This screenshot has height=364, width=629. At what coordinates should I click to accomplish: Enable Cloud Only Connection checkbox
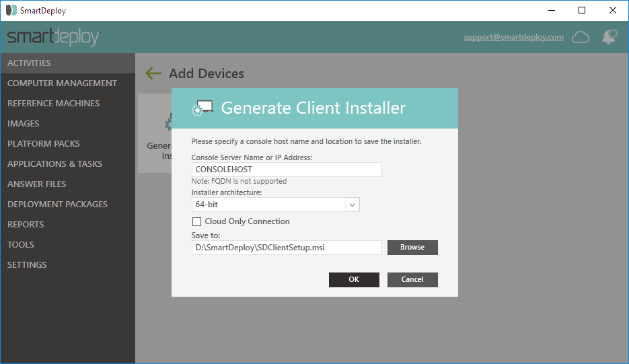196,221
